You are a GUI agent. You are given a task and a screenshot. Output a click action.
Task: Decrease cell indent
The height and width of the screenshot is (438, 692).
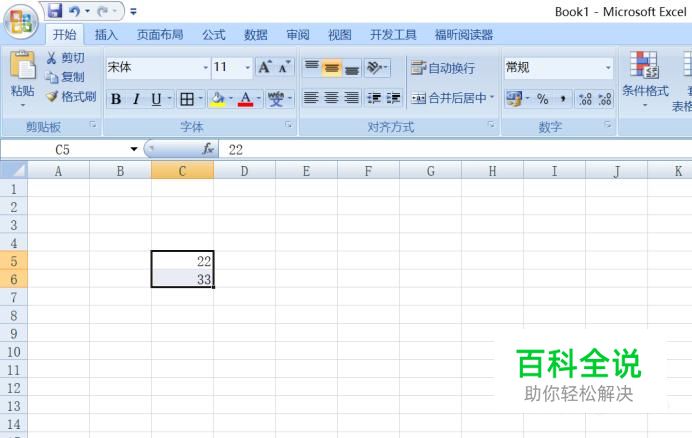[x=374, y=98]
